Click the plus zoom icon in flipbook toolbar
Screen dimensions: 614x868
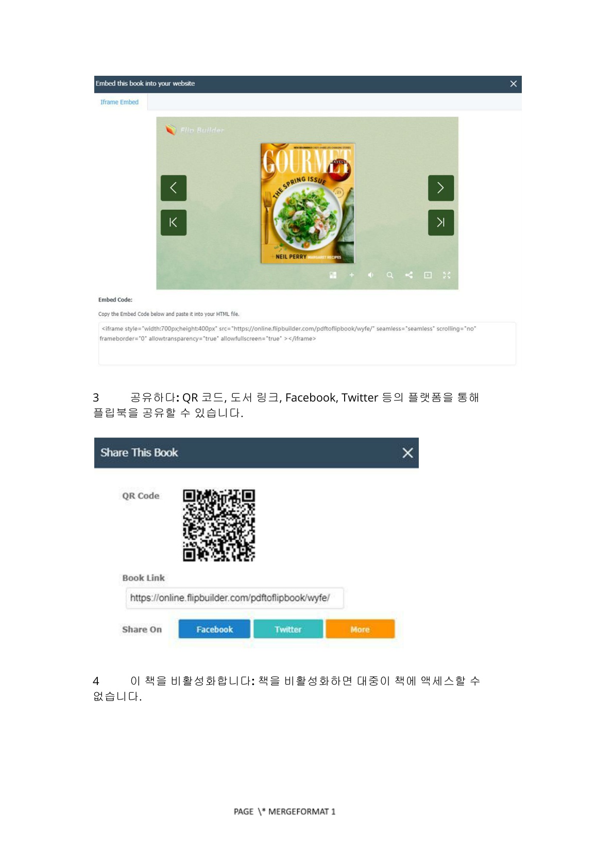352,275
